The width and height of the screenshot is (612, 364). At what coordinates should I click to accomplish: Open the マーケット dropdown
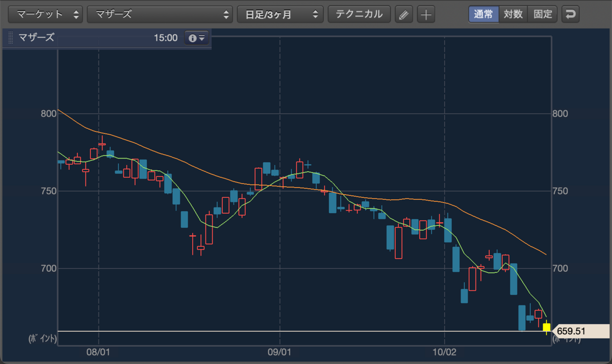point(46,14)
